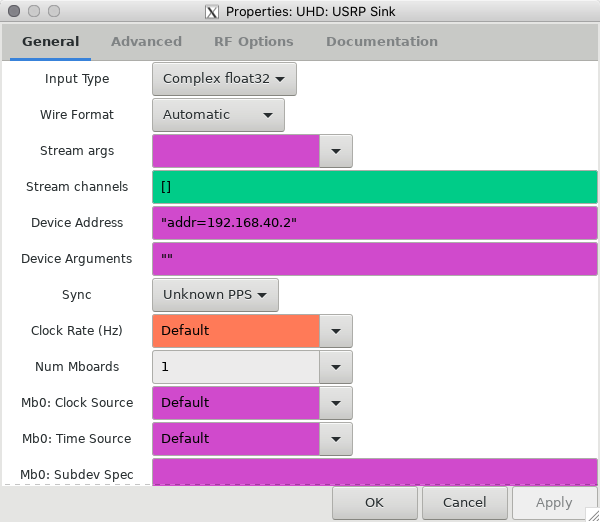Click the Apply button

coord(554,502)
